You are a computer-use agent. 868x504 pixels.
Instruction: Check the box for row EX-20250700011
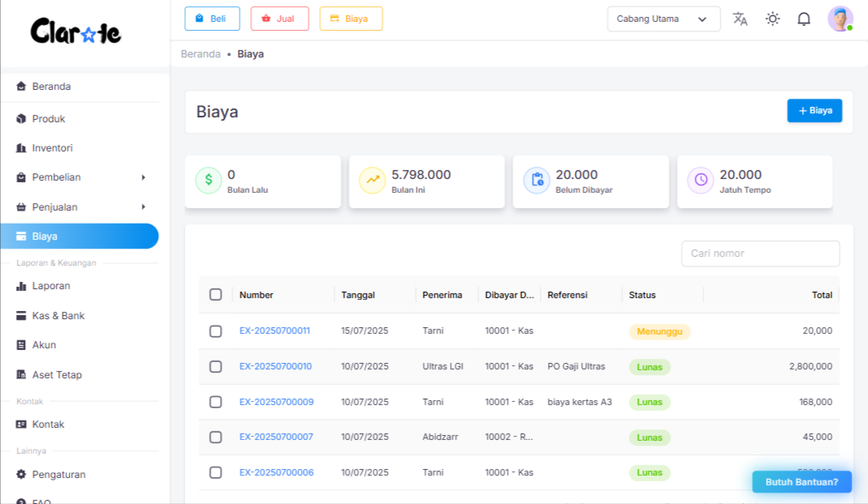click(215, 331)
